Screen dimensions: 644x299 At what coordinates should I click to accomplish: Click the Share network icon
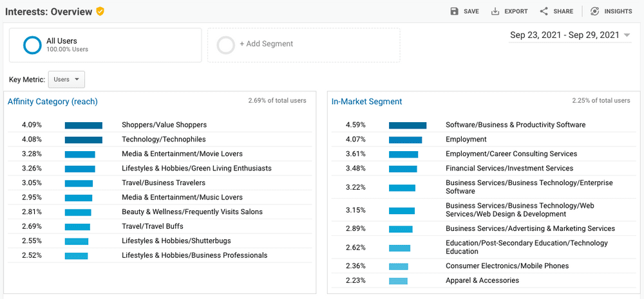[x=544, y=12]
